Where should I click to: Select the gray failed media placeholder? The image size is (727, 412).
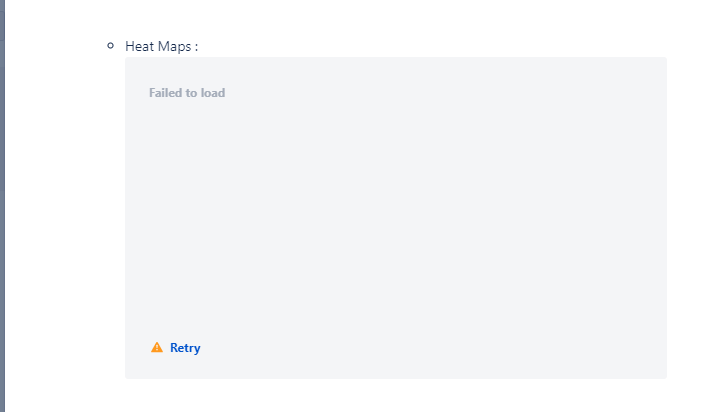396,218
